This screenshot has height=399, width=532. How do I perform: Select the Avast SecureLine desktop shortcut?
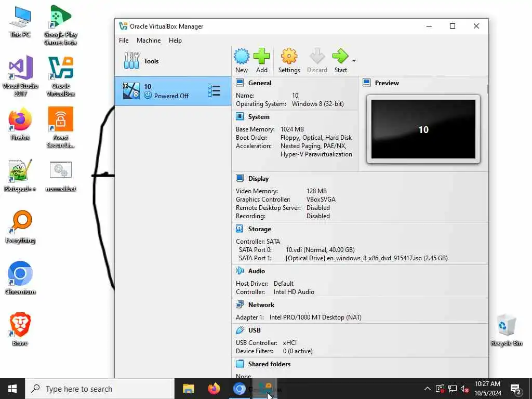pyautogui.click(x=61, y=127)
